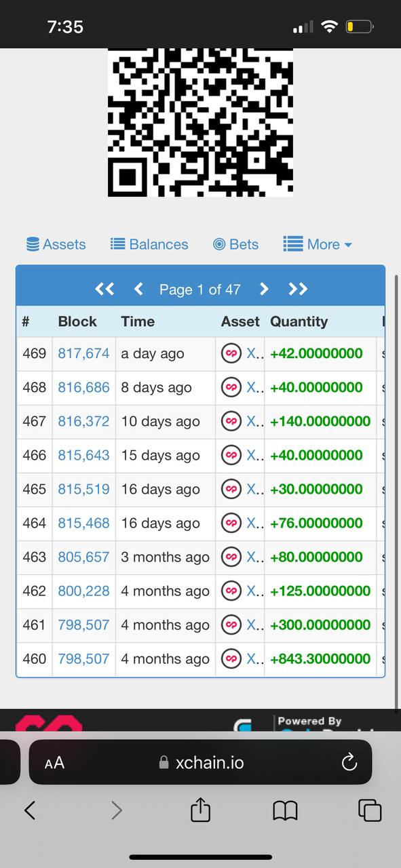Select quantity +125.00000000
The width and height of the screenshot is (401, 868).
coord(320,591)
